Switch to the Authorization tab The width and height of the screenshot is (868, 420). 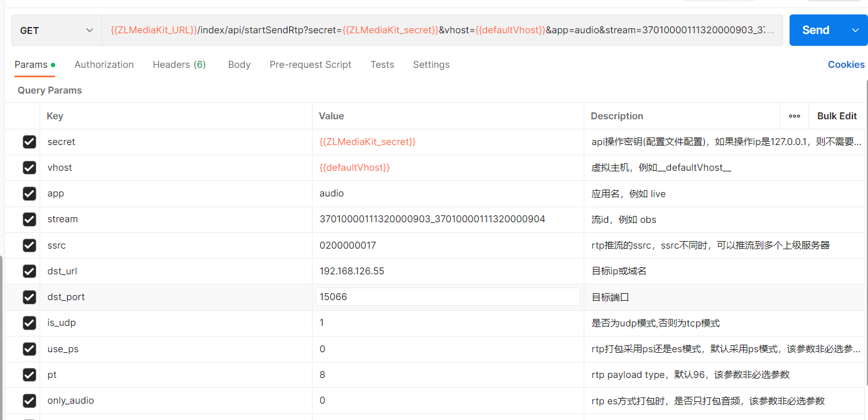pyautogui.click(x=104, y=64)
